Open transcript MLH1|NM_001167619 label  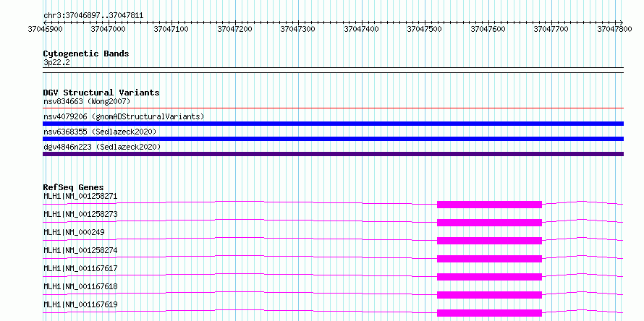click(x=80, y=304)
